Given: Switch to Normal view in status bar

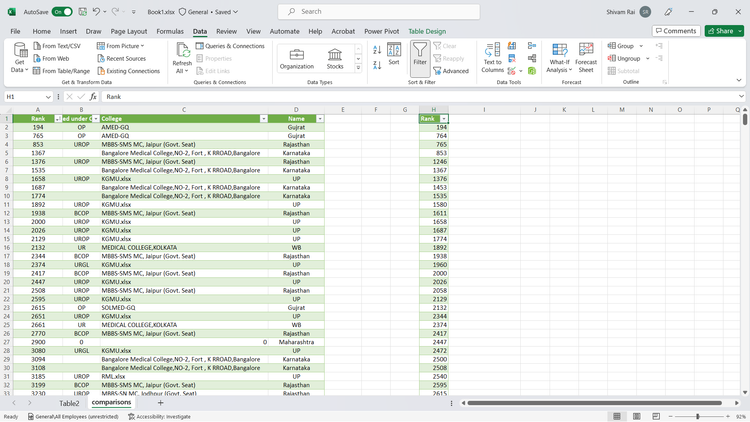Looking at the screenshot, I should point(617,417).
